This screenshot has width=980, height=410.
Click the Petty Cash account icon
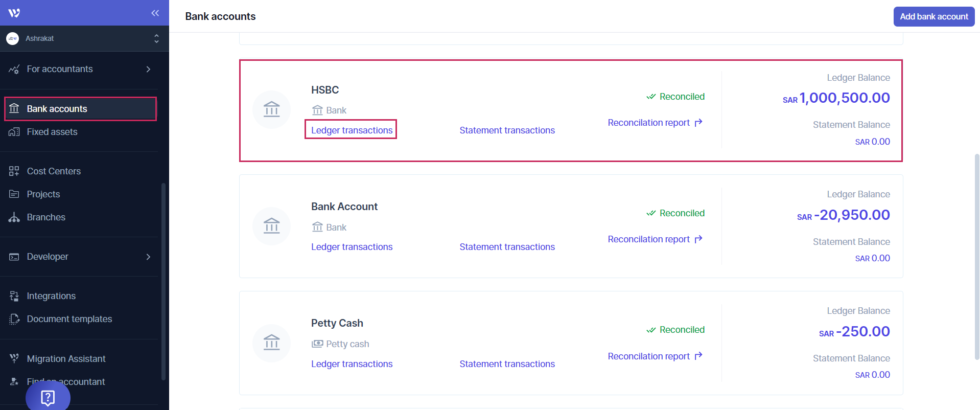point(271,343)
